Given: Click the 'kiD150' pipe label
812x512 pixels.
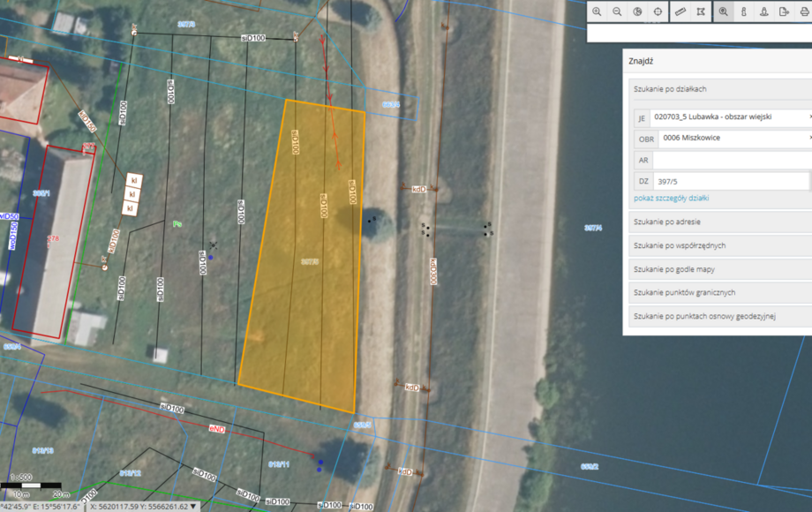Looking at the screenshot, I should click(x=88, y=121).
